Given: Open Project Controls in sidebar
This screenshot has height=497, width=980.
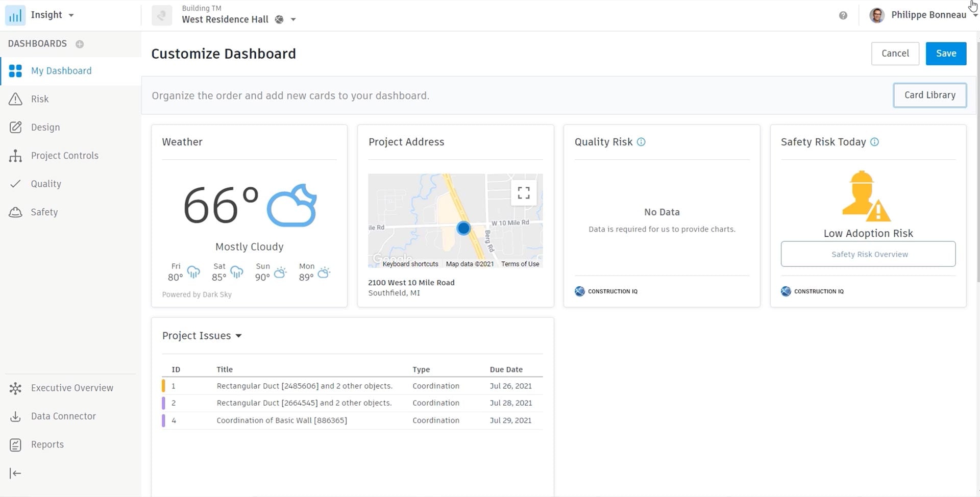Looking at the screenshot, I should click(x=64, y=156).
